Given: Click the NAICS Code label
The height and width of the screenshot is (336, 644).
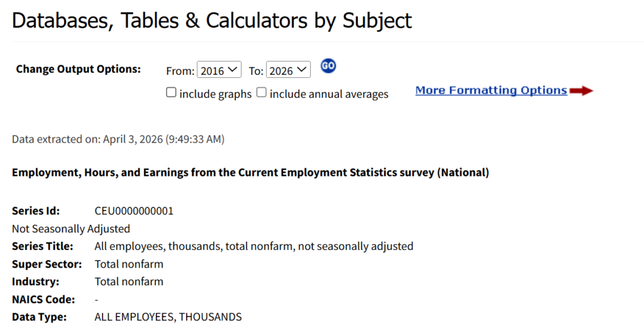Looking at the screenshot, I should click(43, 300).
